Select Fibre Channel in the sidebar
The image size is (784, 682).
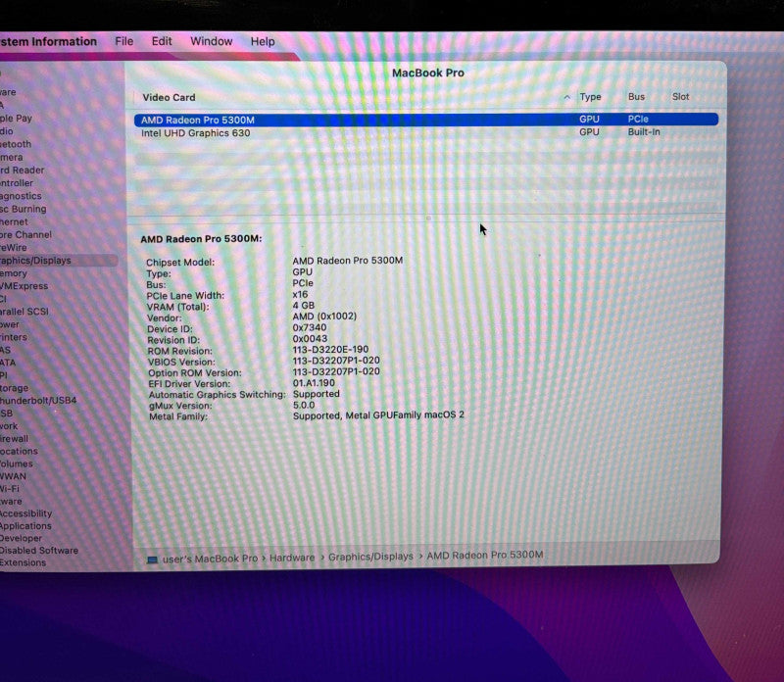tap(25, 234)
